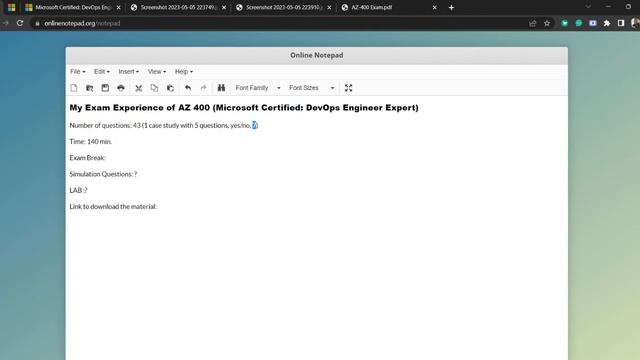640x360 pixels.
Task: Open the Font Family dropdown
Action: pos(258,88)
